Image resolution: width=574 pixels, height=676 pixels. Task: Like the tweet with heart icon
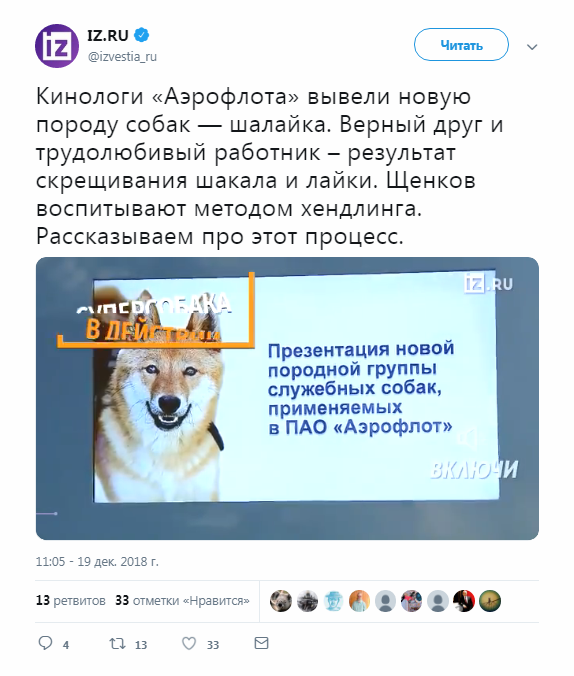click(x=189, y=644)
